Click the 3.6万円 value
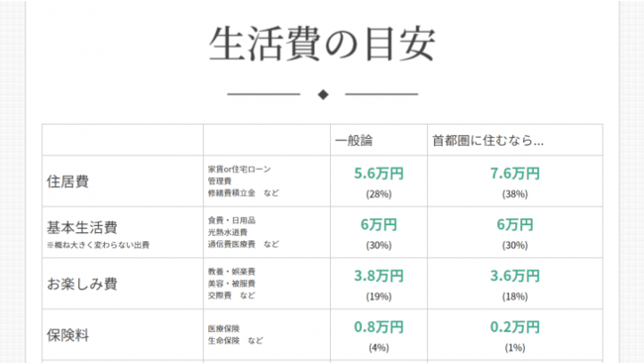This screenshot has height=363, width=644. [514, 276]
